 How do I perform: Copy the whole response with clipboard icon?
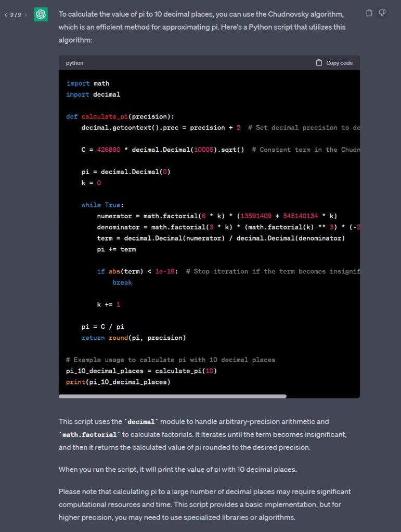click(x=369, y=13)
